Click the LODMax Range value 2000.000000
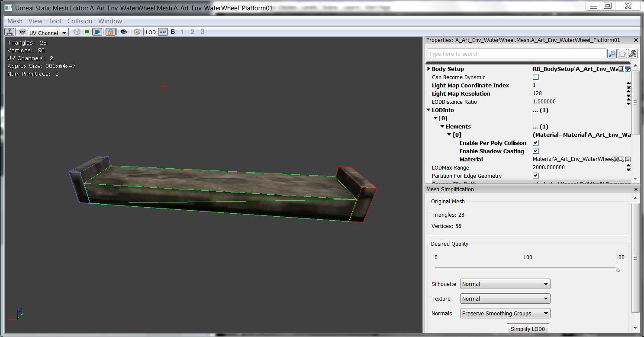 tap(549, 167)
